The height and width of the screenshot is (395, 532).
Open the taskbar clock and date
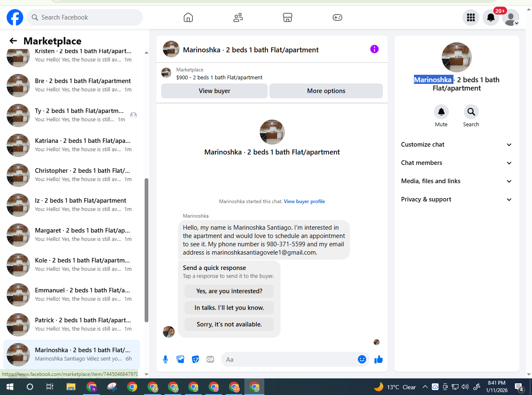[x=496, y=387]
